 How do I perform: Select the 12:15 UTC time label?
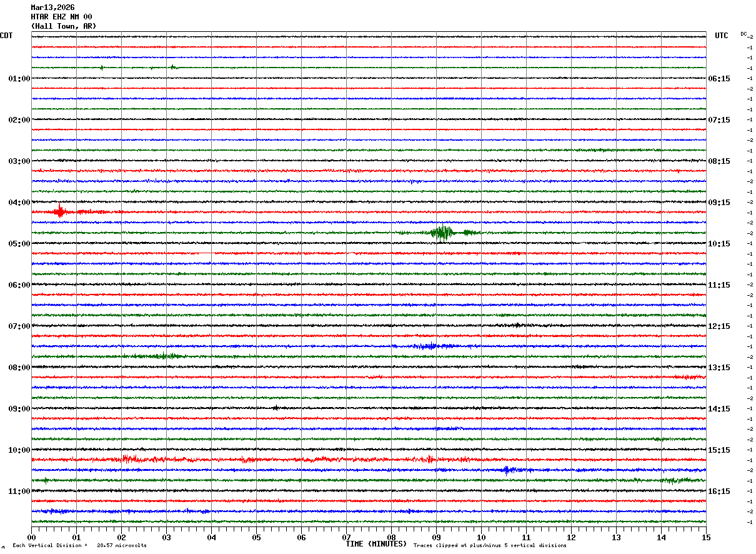pos(719,326)
